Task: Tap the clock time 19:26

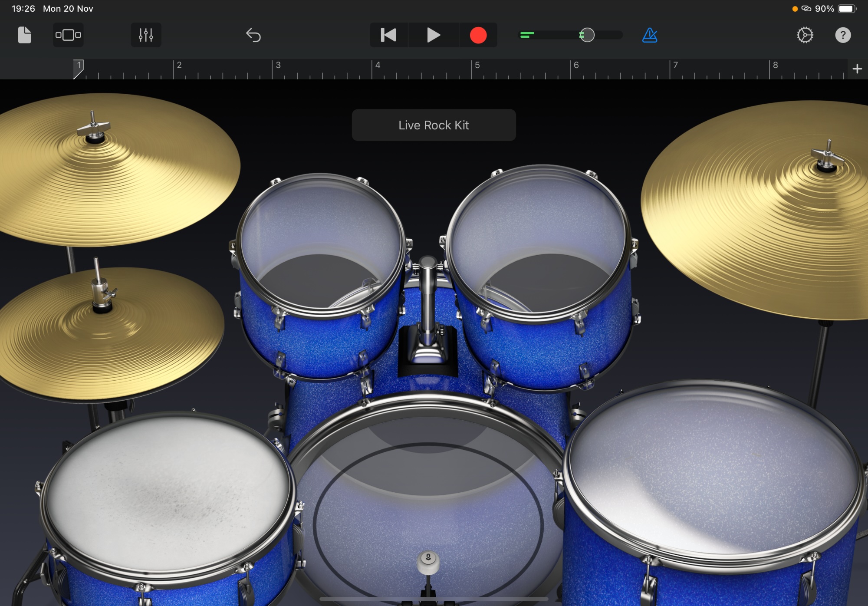Action: tap(23, 9)
